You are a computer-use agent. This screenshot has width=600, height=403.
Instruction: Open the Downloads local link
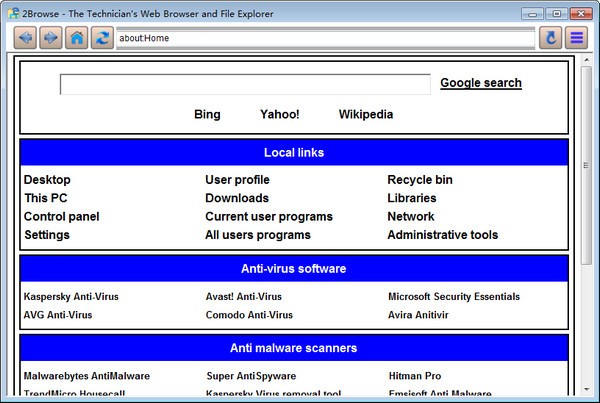coord(237,198)
